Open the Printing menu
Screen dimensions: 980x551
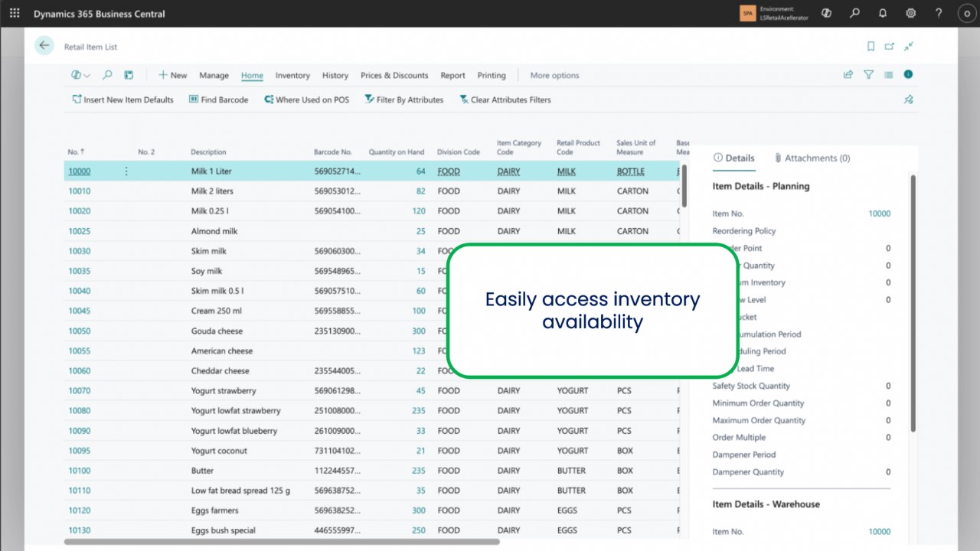[492, 75]
